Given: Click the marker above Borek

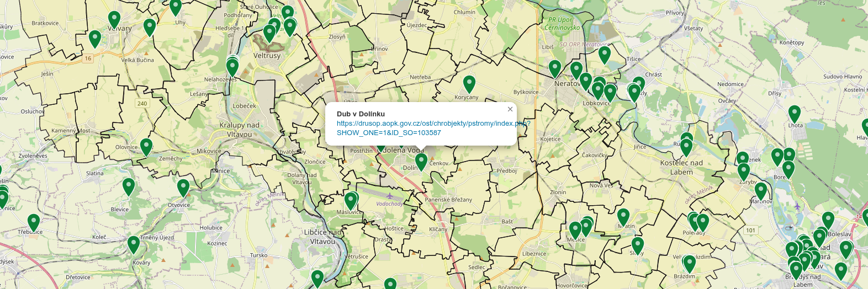Looking at the screenshot, I should point(788,169).
